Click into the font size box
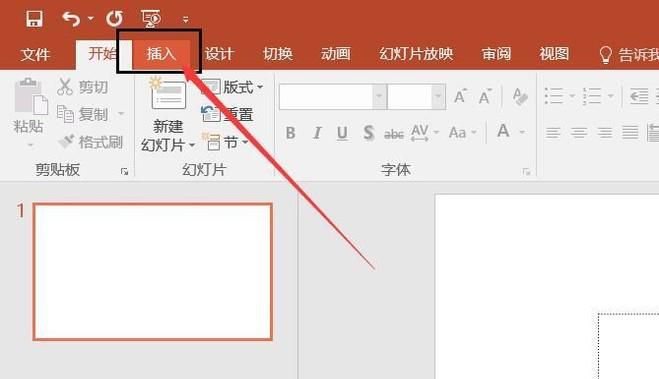The width and height of the screenshot is (659, 379). point(410,97)
